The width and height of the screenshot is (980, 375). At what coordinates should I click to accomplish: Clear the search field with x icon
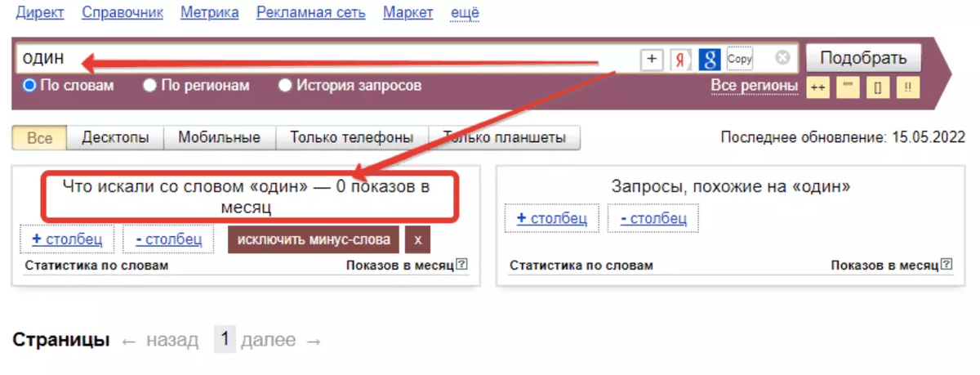pos(782,59)
